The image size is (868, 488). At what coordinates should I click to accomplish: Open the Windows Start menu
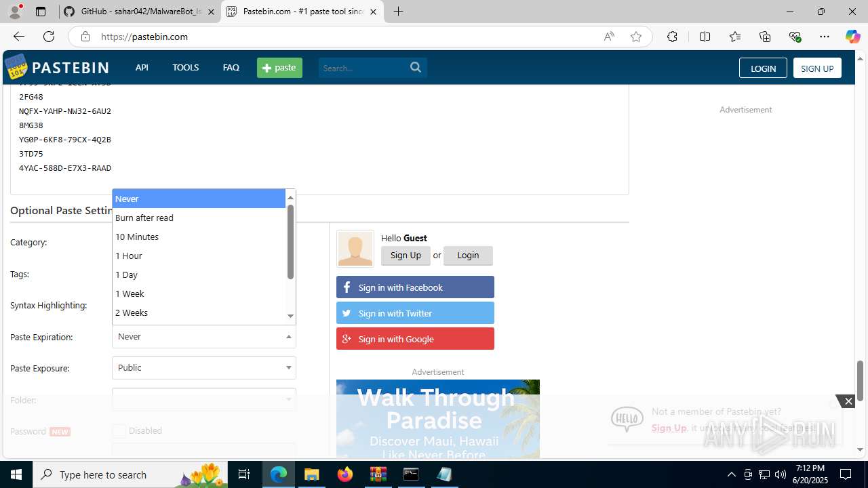tap(16, 474)
